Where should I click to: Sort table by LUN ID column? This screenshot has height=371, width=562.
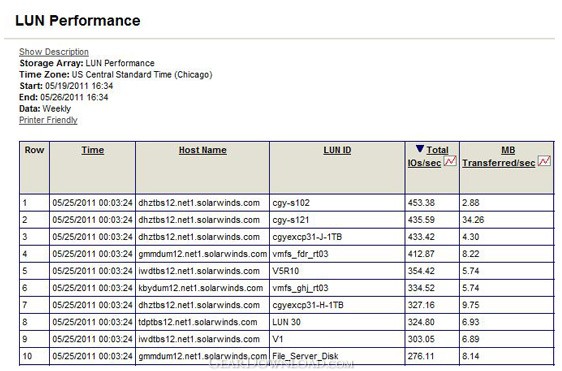[x=337, y=150]
